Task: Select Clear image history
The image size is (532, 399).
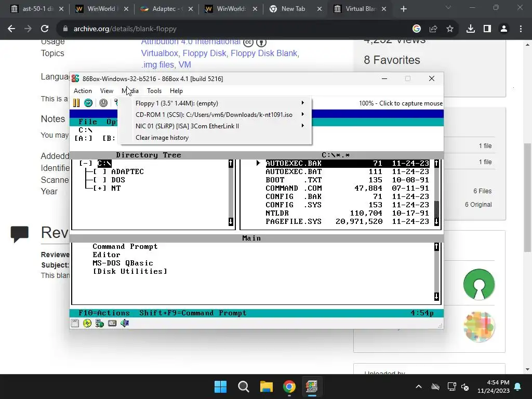Action: click(x=162, y=137)
